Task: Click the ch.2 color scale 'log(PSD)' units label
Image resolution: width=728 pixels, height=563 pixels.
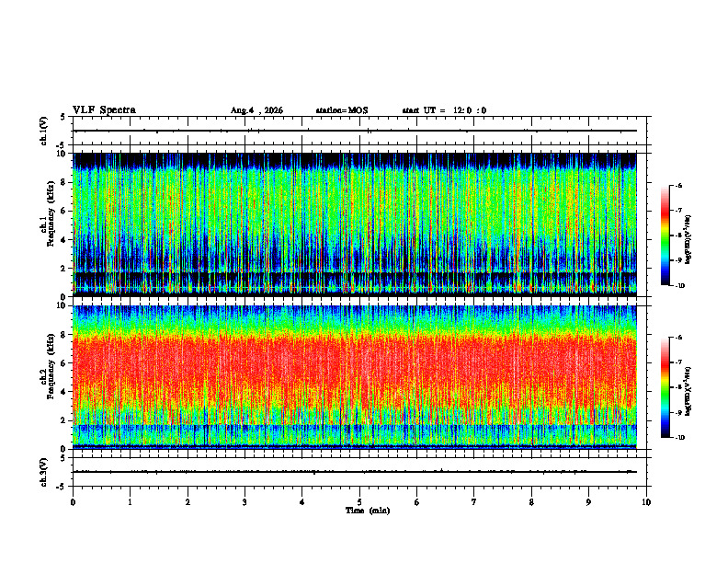Action: coord(688,392)
